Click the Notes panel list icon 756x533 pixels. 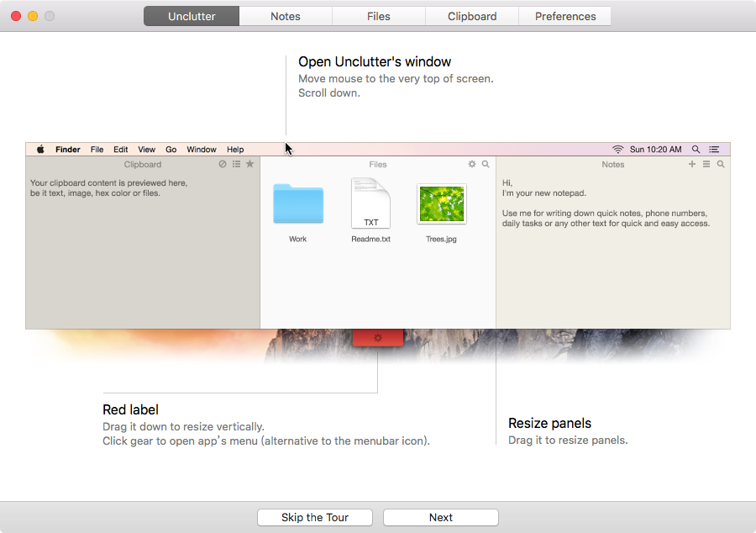click(706, 164)
